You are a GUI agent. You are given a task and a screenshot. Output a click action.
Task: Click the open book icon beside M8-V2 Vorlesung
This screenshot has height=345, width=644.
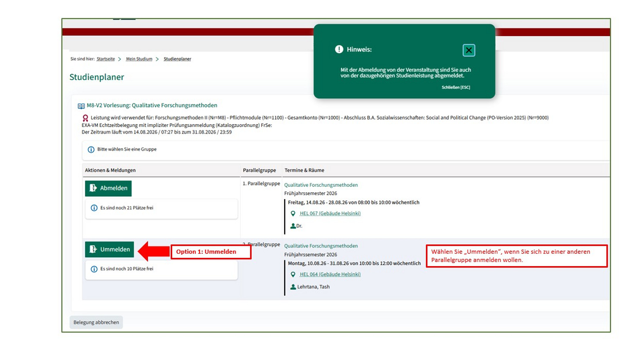coord(81,106)
